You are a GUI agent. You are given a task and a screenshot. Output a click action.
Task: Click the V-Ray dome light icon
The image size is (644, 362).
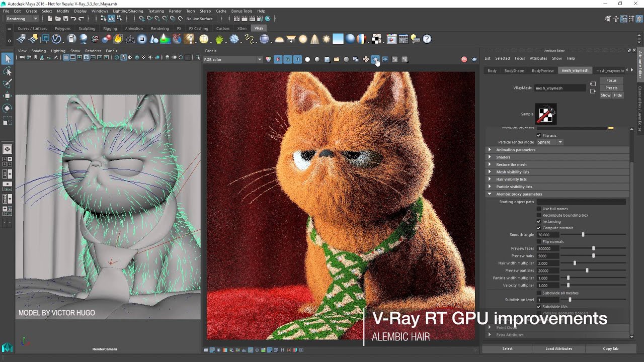[x=279, y=39]
